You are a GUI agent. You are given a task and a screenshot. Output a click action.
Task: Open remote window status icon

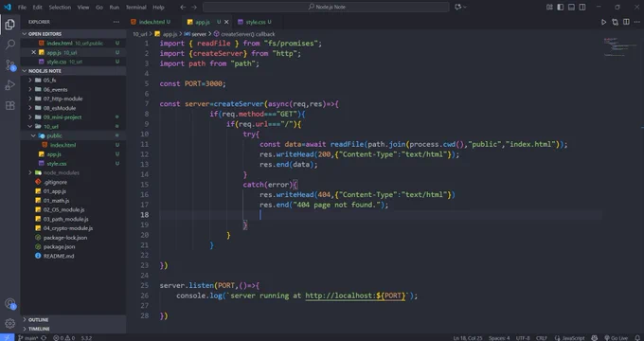(7, 338)
